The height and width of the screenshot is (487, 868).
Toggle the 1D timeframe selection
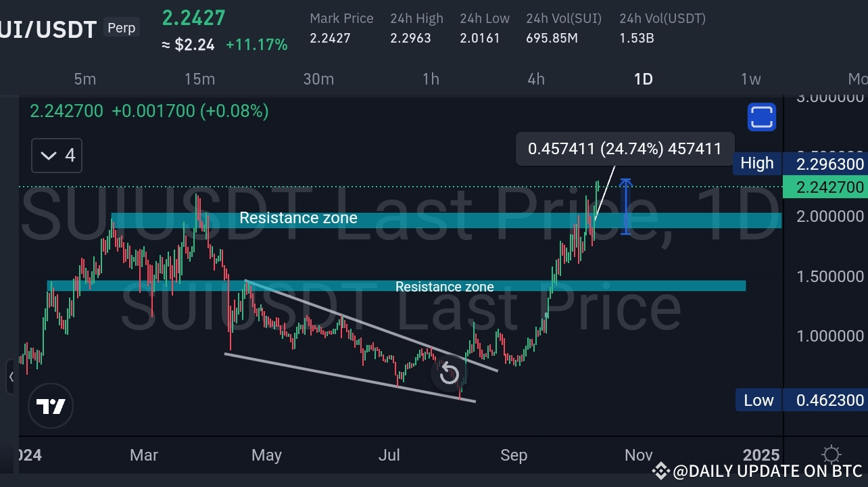[643, 79]
